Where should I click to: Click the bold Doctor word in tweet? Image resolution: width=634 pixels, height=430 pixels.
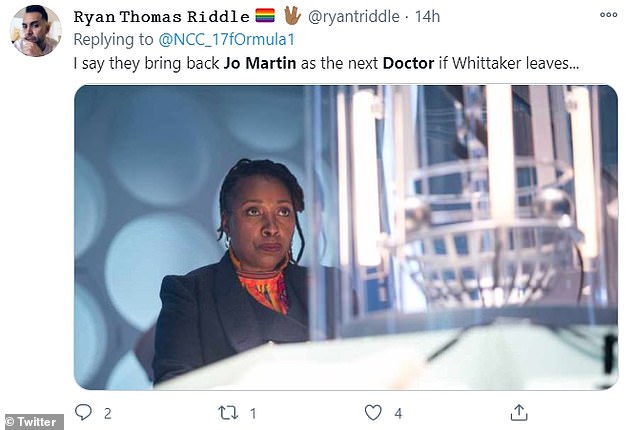click(408, 64)
